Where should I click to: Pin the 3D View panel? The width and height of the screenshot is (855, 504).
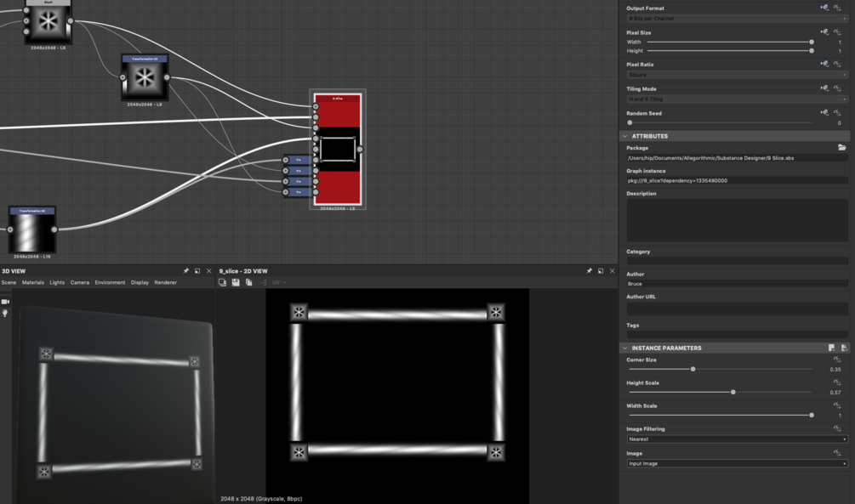click(x=186, y=271)
